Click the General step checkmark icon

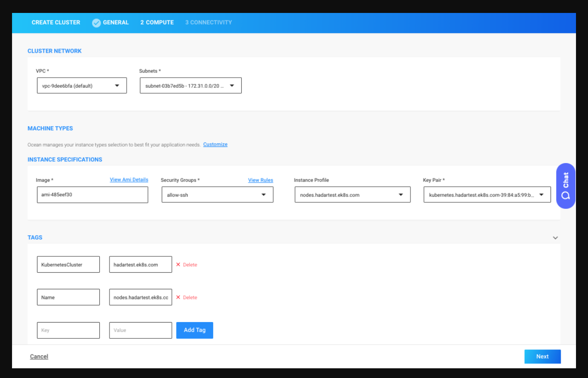(96, 23)
